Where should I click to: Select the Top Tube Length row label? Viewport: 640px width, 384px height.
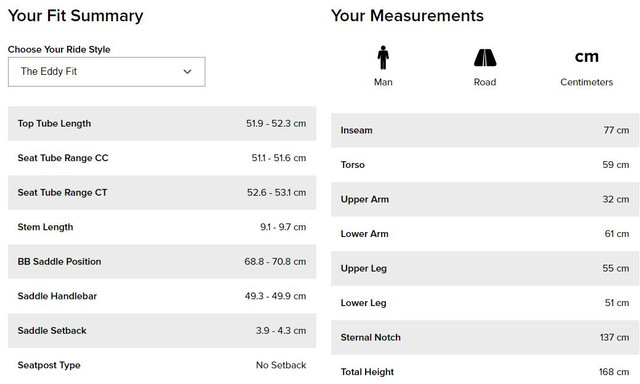pyautogui.click(x=54, y=124)
